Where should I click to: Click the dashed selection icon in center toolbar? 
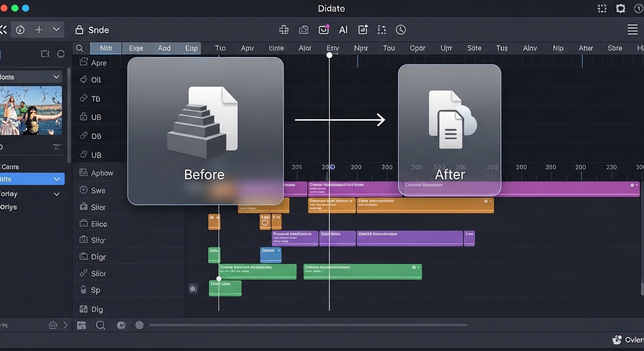click(381, 30)
